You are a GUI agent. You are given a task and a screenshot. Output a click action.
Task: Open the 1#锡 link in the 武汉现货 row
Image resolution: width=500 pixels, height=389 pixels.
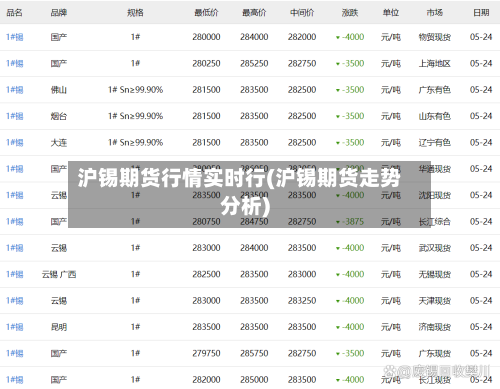[15, 248]
